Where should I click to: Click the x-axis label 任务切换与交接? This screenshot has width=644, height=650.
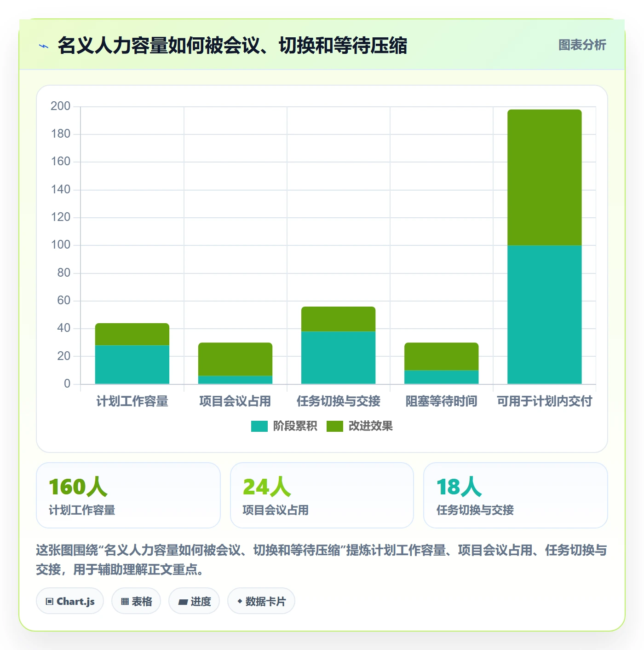click(338, 401)
